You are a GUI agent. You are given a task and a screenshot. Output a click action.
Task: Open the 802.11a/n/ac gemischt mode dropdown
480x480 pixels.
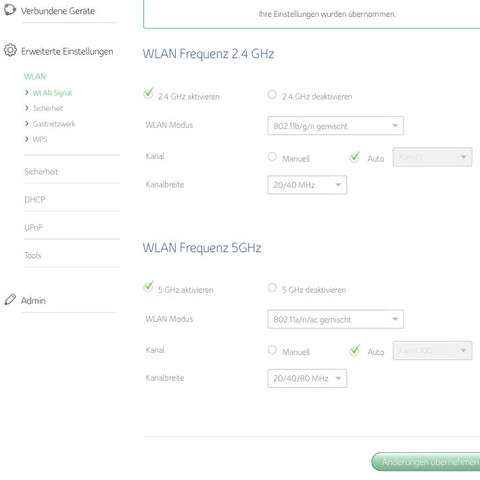pyautogui.click(x=335, y=319)
